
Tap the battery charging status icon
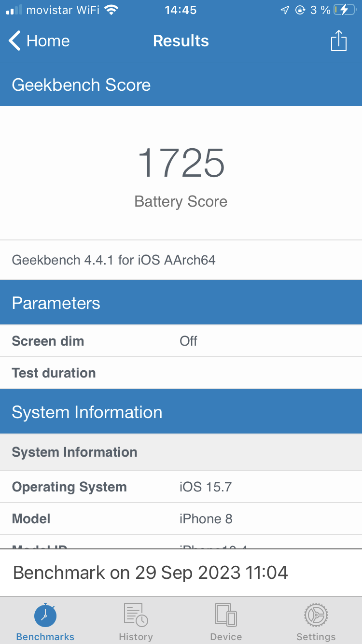tap(344, 10)
